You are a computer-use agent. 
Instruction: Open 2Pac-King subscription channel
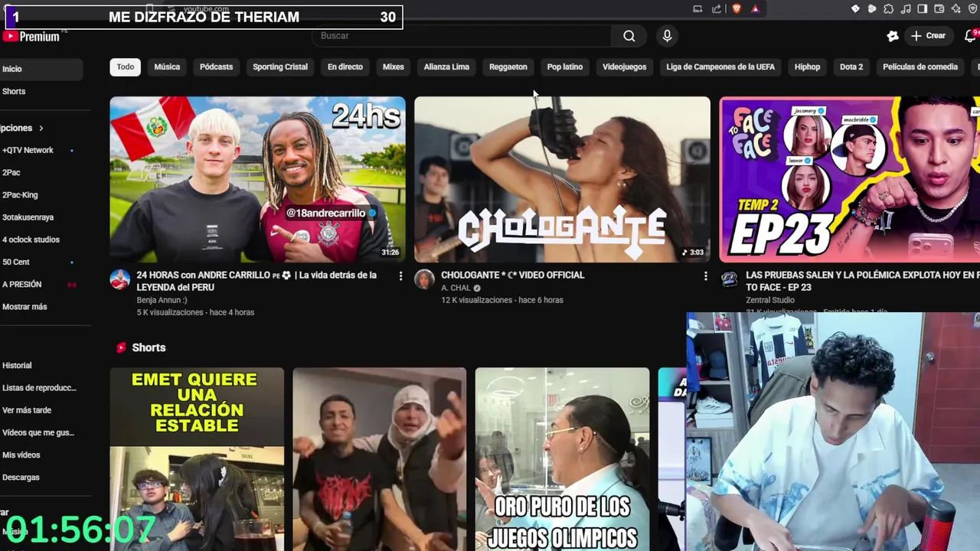coord(20,195)
